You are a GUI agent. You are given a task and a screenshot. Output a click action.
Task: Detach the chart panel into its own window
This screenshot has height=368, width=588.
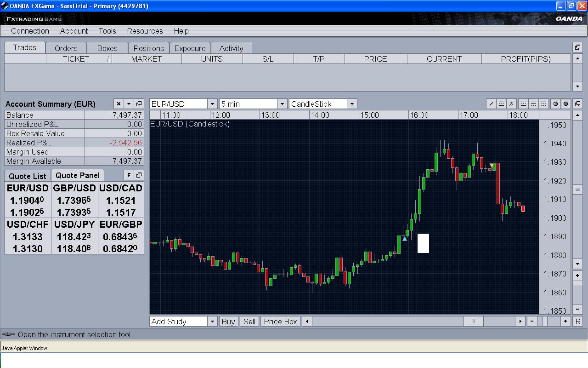[x=578, y=104]
